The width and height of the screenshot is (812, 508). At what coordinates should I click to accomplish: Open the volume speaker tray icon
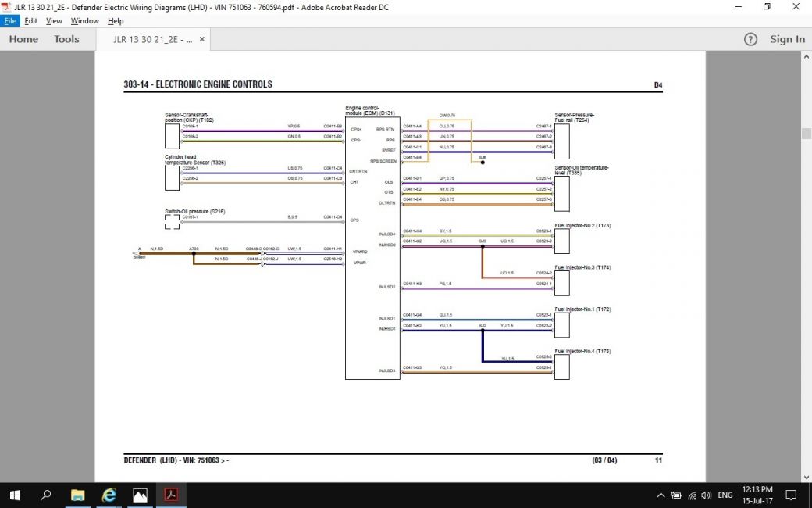[705, 495]
